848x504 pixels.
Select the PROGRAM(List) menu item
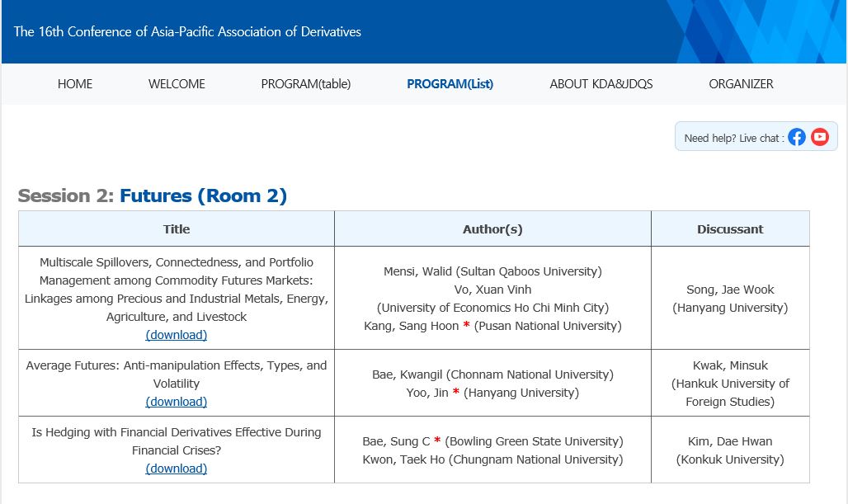(x=450, y=84)
